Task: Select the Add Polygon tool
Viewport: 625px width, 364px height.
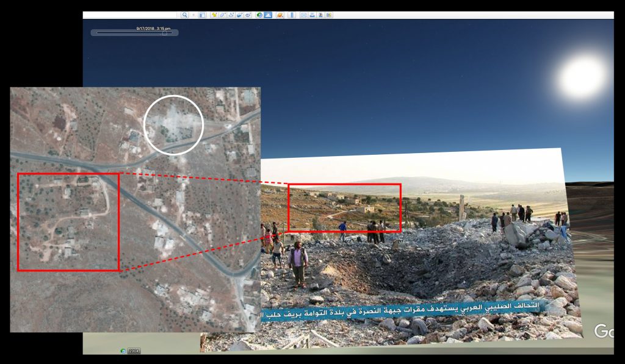Action: pos(223,15)
